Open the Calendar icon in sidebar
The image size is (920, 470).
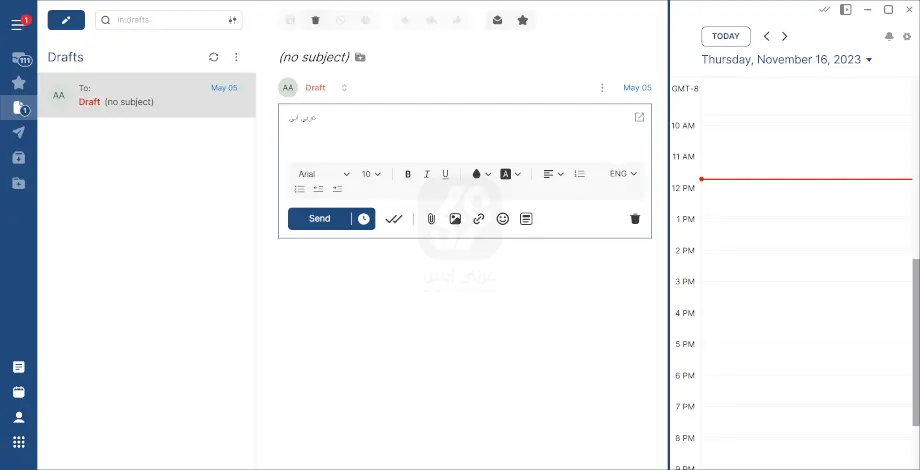pos(19,392)
